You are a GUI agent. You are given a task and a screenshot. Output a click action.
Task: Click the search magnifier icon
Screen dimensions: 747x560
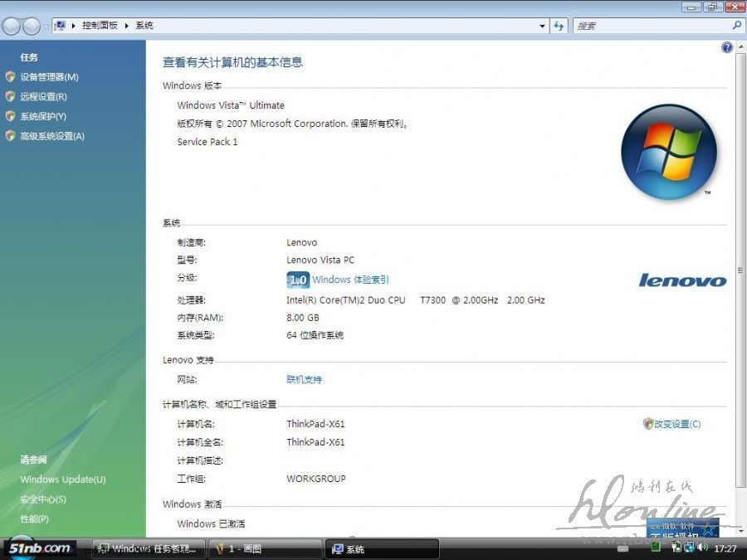coord(736,26)
